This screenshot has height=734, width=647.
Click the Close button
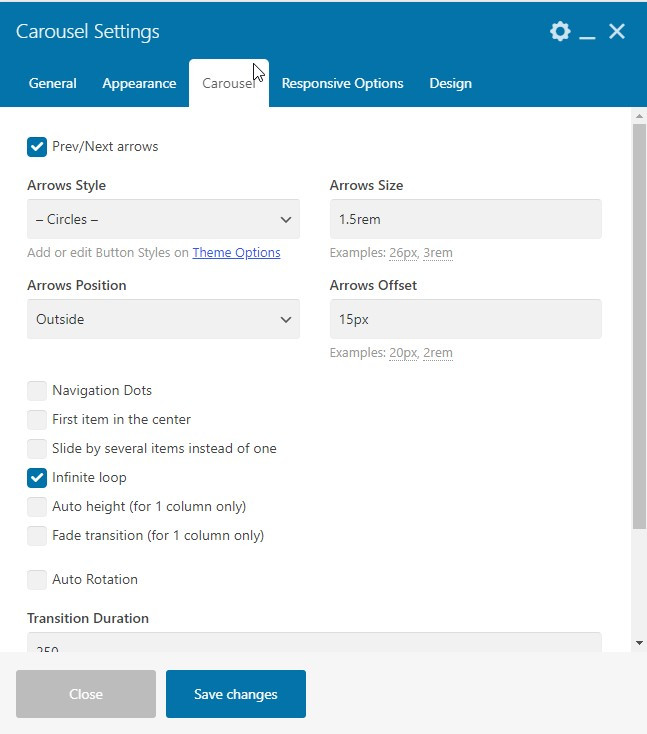86,694
